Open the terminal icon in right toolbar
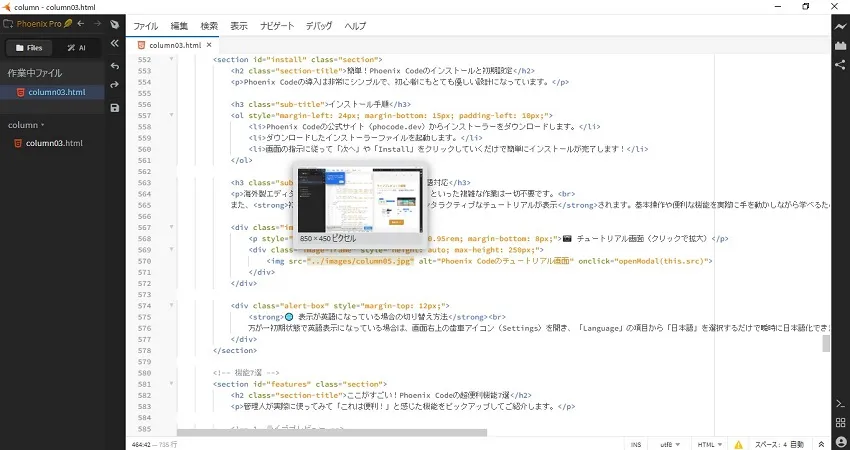Viewport: 850px width, 450px height. (x=840, y=404)
